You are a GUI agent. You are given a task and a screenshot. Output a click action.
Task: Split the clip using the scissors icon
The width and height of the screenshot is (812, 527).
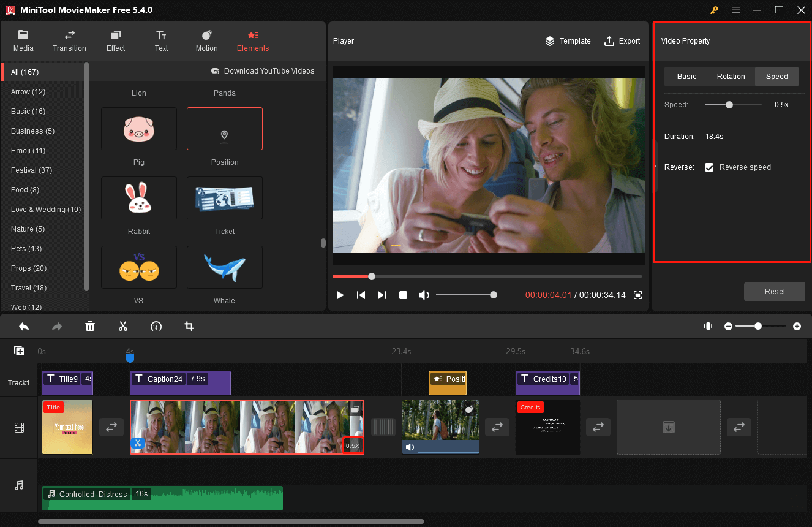[123, 326]
